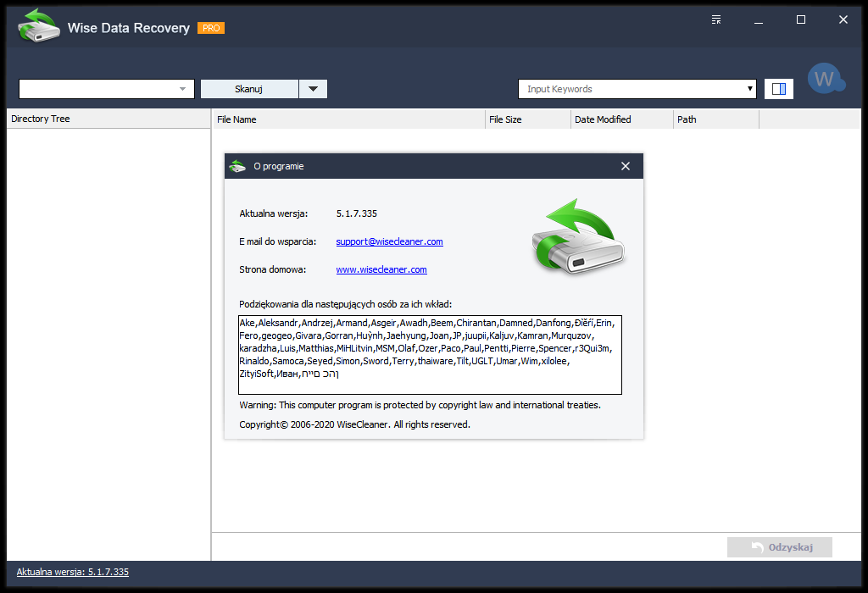Click the drive icon in About dialog title
868x593 pixels.
click(237, 166)
